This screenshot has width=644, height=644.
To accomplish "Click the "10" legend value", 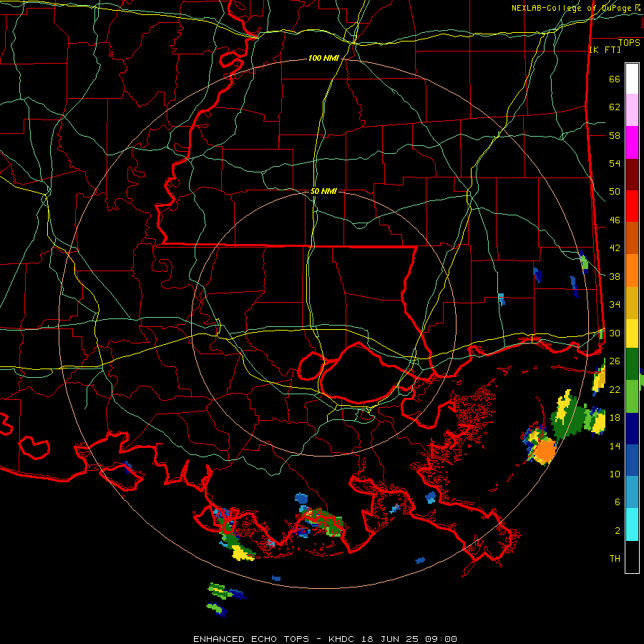I will [615, 474].
